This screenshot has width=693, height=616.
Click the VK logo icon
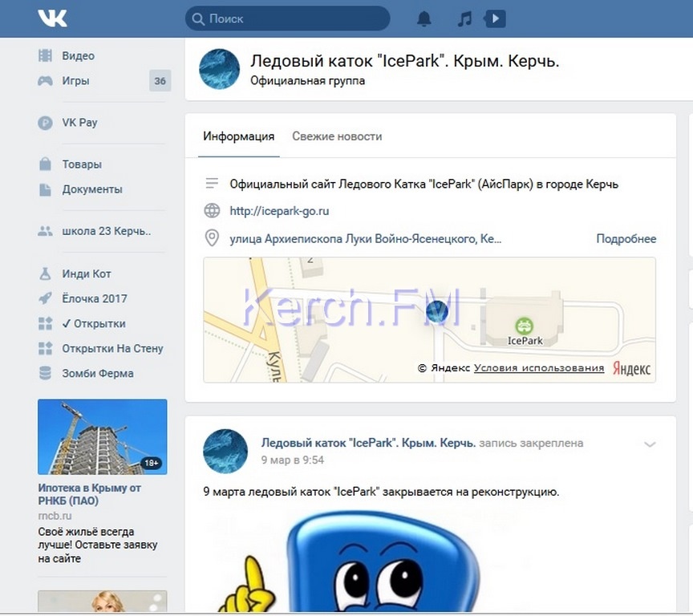point(52,18)
